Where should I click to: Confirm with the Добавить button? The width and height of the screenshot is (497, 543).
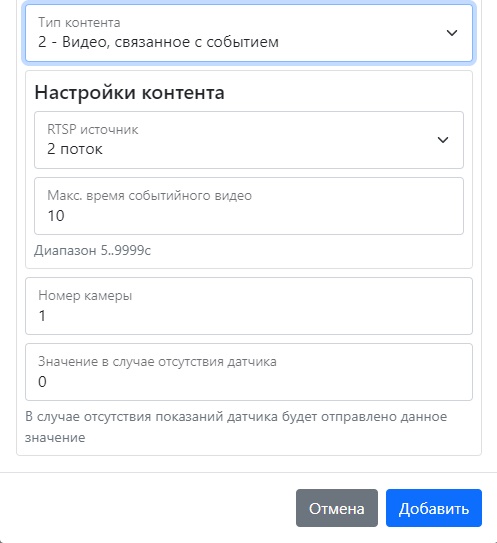[x=434, y=508]
